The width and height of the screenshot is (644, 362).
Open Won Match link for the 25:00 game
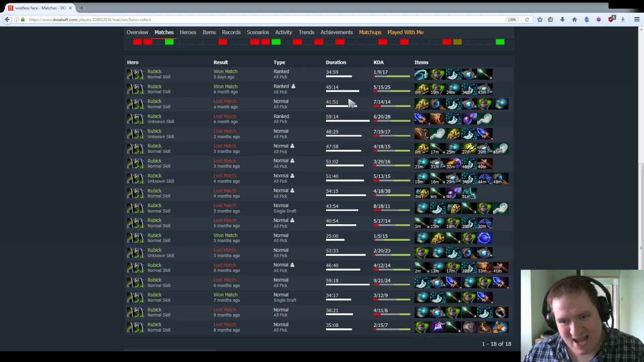(x=225, y=235)
